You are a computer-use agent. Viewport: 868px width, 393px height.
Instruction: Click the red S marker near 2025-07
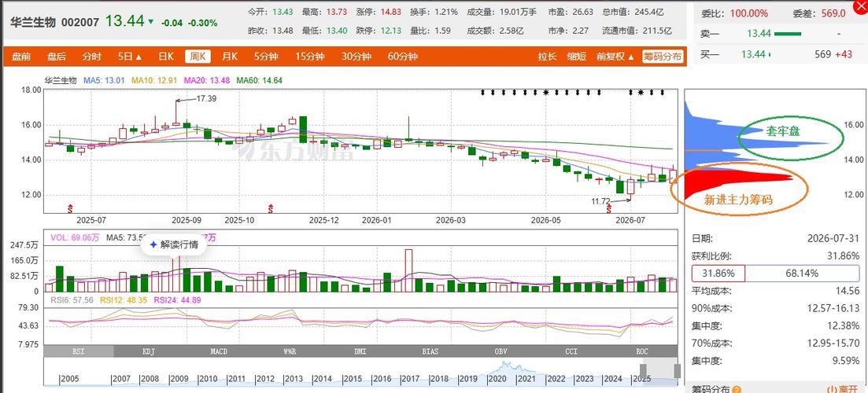[x=70, y=208]
